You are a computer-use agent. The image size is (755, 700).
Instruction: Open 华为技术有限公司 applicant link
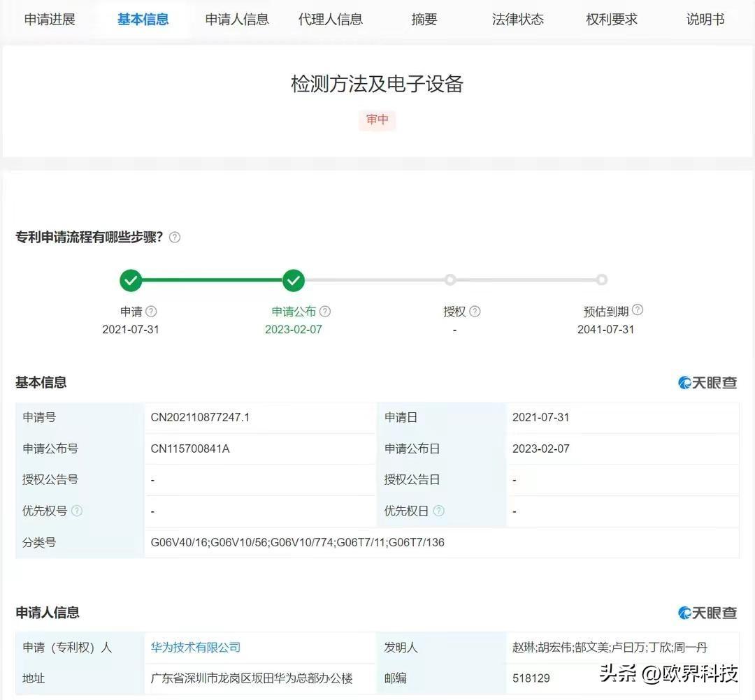pos(196,648)
